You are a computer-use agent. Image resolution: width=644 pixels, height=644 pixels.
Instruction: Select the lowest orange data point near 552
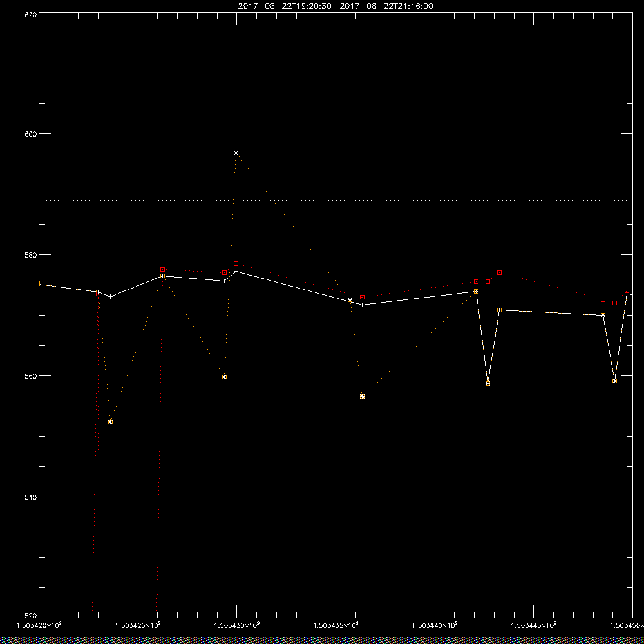111,422
